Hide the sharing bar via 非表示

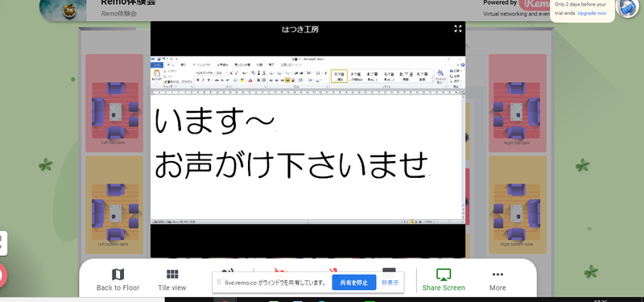390,283
